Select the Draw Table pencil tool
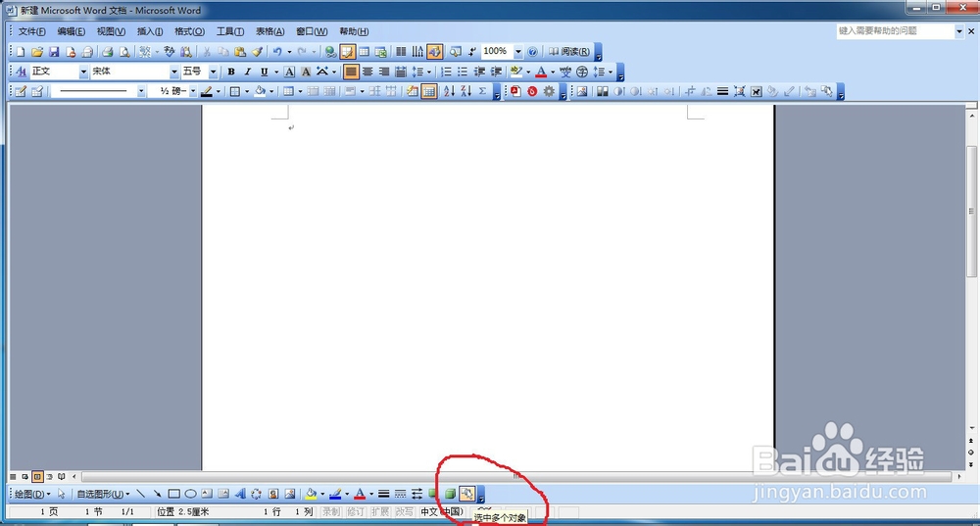This screenshot has height=526, width=980. (21, 91)
